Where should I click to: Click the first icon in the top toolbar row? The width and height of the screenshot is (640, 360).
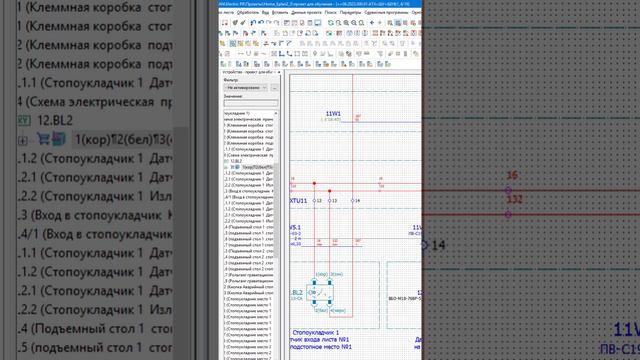pos(224,22)
